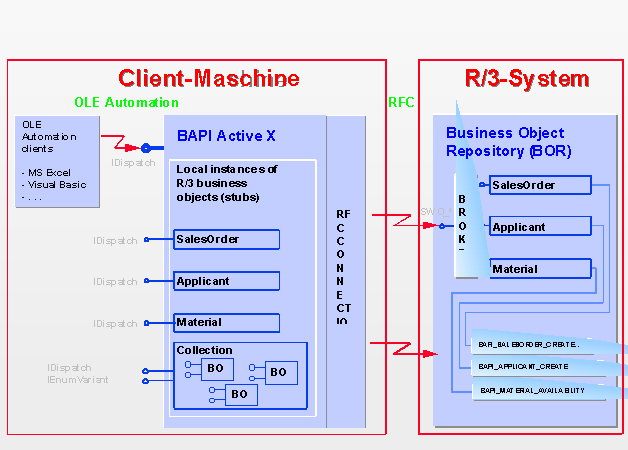Click the Client-Maschine heading
This screenshot has width=628, height=450.
(x=209, y=78)
